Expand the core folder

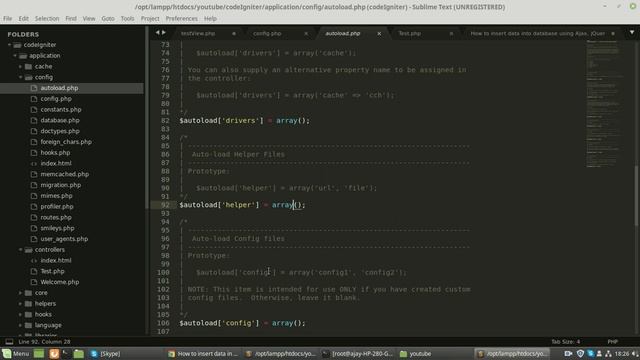pos(20,293)
